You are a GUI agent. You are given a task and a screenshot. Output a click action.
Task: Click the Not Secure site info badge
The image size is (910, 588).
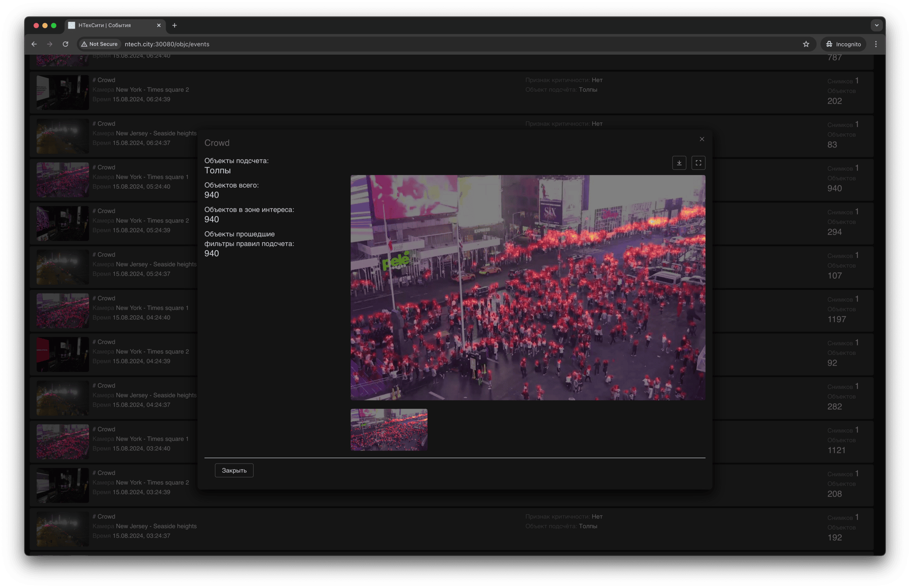[x=100, y=44]
